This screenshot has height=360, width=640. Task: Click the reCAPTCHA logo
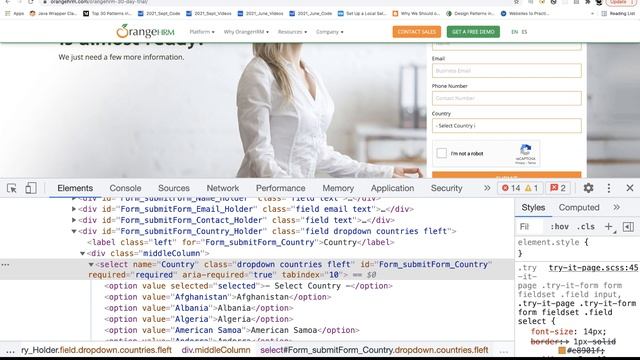(526, 150)
